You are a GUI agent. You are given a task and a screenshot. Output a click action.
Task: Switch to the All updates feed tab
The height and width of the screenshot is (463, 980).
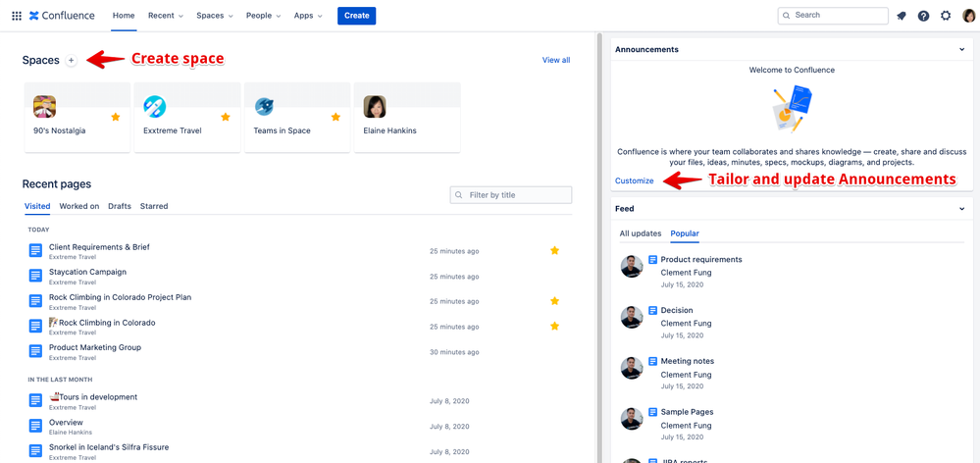point(640,233)
